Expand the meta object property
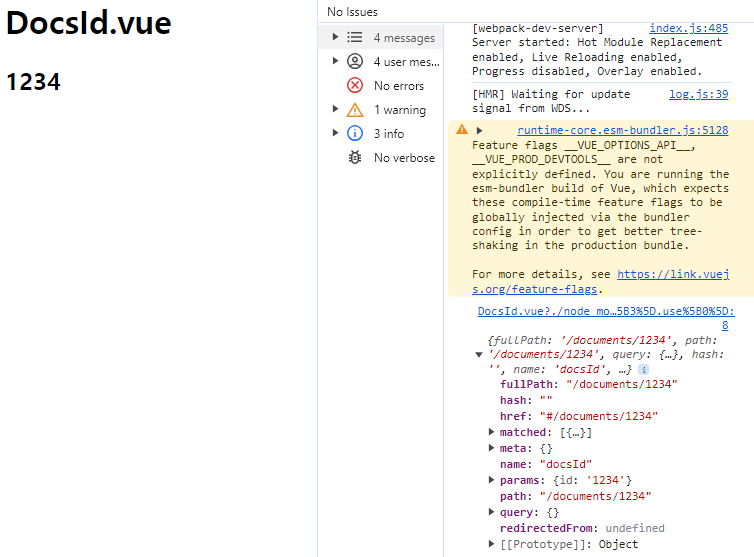The image size is (754, 557). [491, 448]
